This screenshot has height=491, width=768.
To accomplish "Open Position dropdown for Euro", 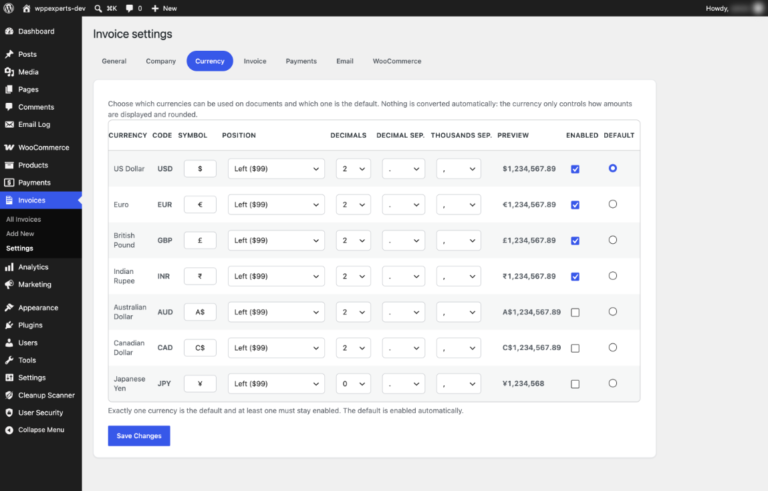I will click(x=276, y=205).
